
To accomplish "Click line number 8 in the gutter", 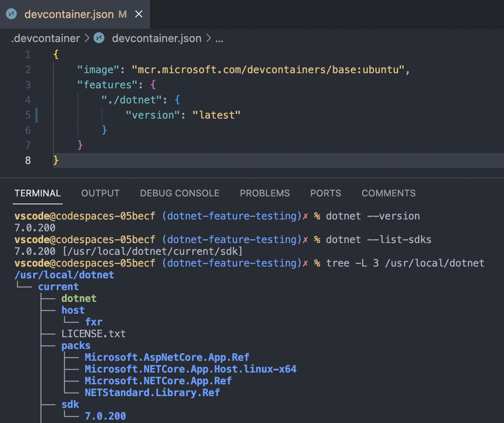I will [28, 161].
